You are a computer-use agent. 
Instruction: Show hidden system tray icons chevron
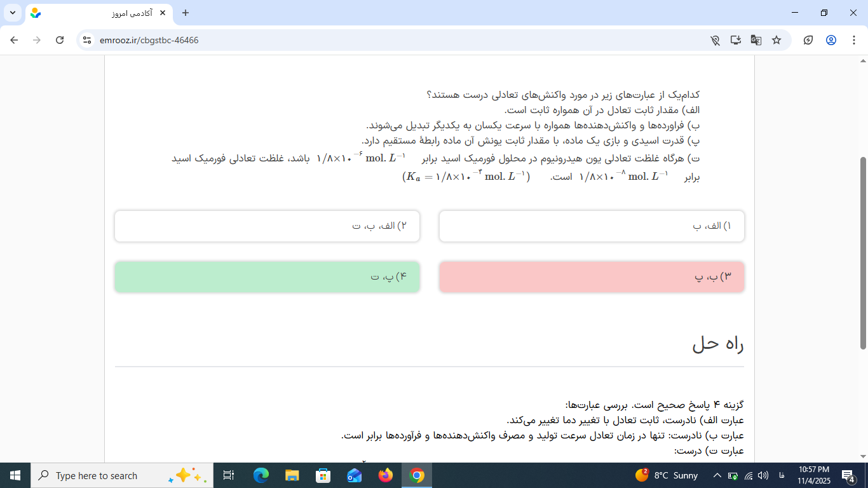click(x=717, y=475)
